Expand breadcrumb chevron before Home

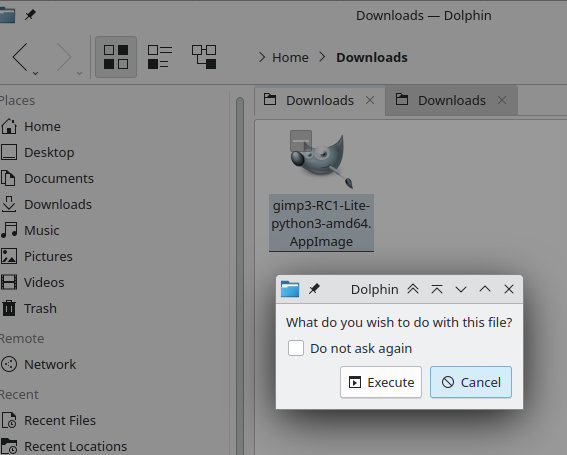(x=262, y=57)
